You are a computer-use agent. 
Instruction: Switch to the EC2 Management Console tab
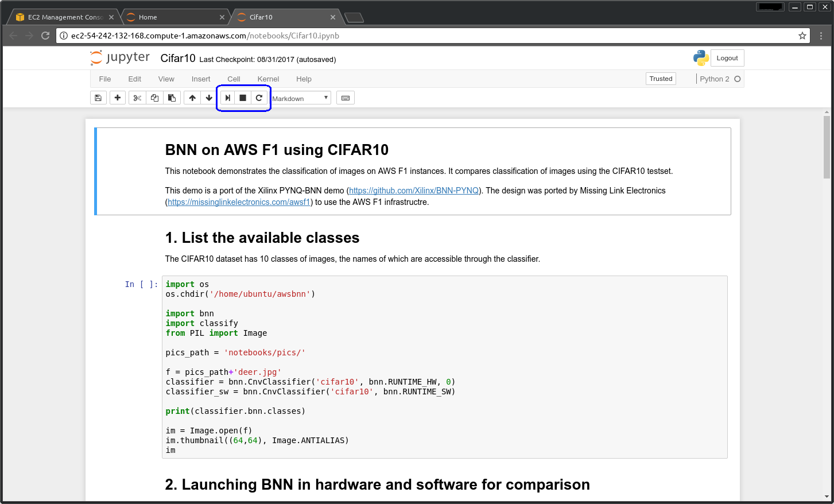coord(65,17)
